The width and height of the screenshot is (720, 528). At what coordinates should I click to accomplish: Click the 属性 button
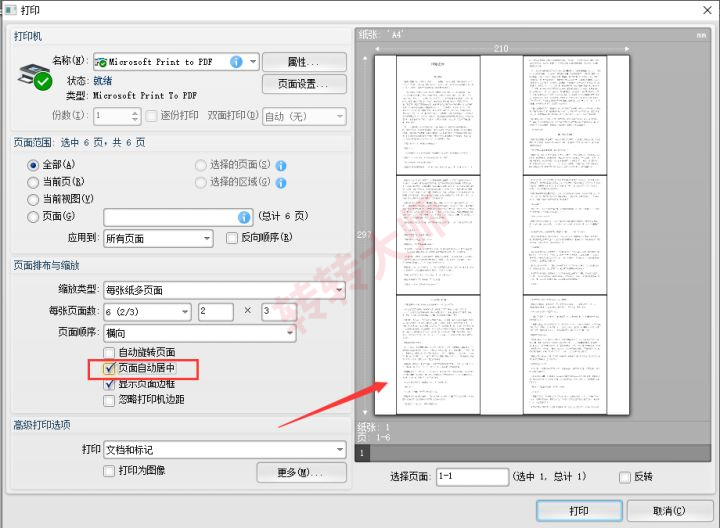click(304, 62)
